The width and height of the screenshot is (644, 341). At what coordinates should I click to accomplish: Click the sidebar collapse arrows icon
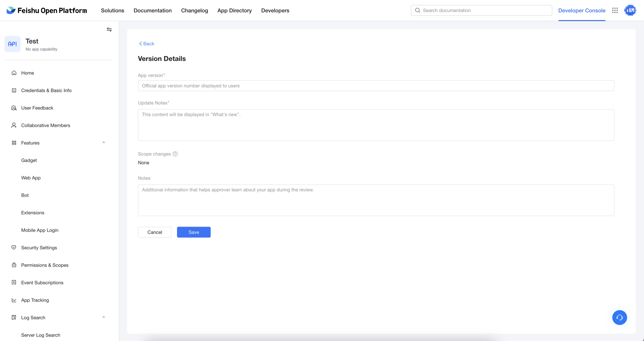pyautogui.click(x=109, y=30)
